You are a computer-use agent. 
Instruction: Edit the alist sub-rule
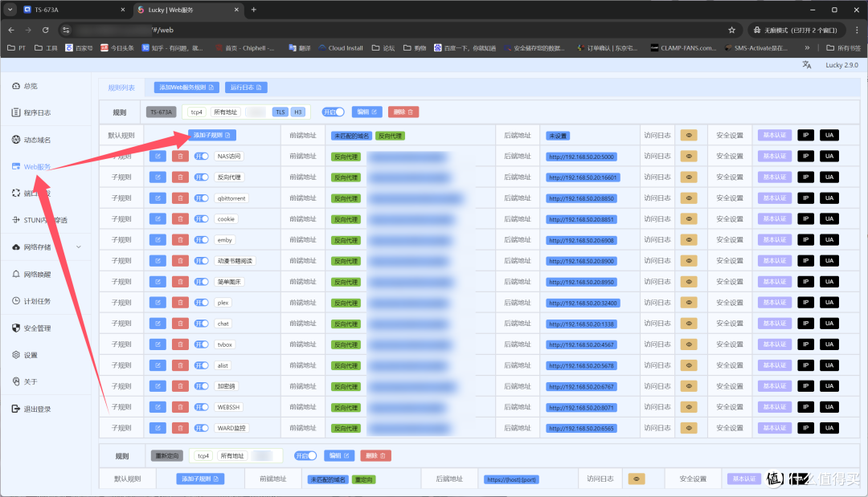coord(158,365)
